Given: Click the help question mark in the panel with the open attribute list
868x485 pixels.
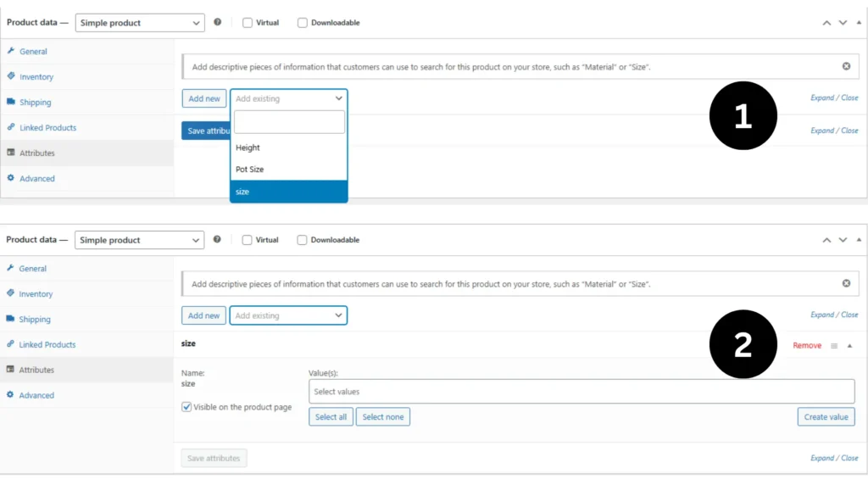Looking at the screenshot, I should point(218,22).
